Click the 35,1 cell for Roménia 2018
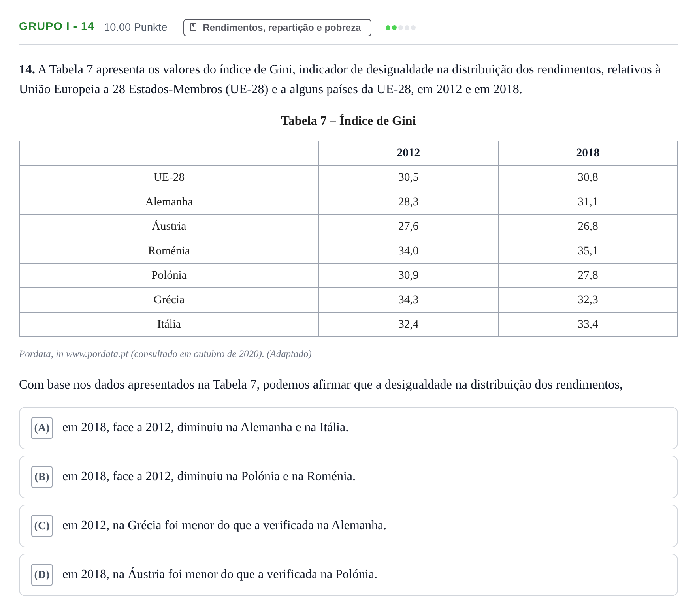The height and width of the screenshot is (616, 697). pyautogui.click(x=588, y=251)
